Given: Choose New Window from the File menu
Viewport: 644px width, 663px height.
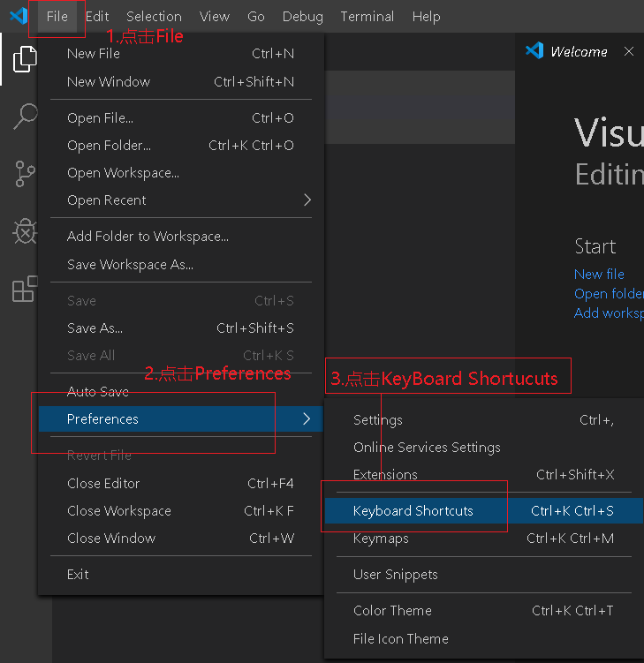Looking at the screenshot, I should pyautogui.click(x=109, y=81).
